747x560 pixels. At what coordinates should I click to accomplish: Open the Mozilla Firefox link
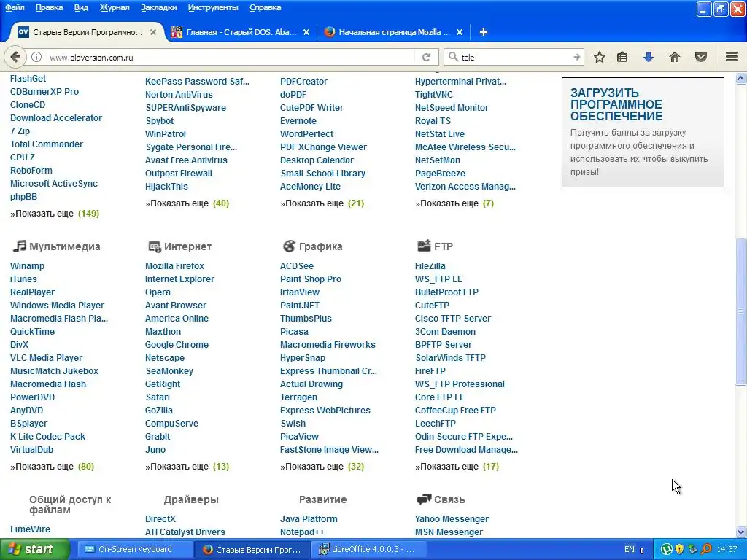(174, 266)
